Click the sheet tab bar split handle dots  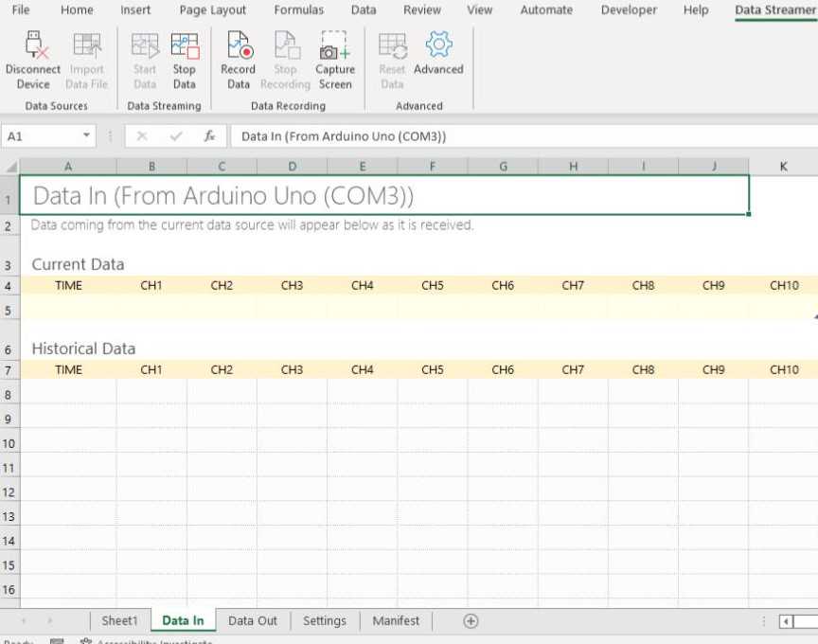click(764, 621)
